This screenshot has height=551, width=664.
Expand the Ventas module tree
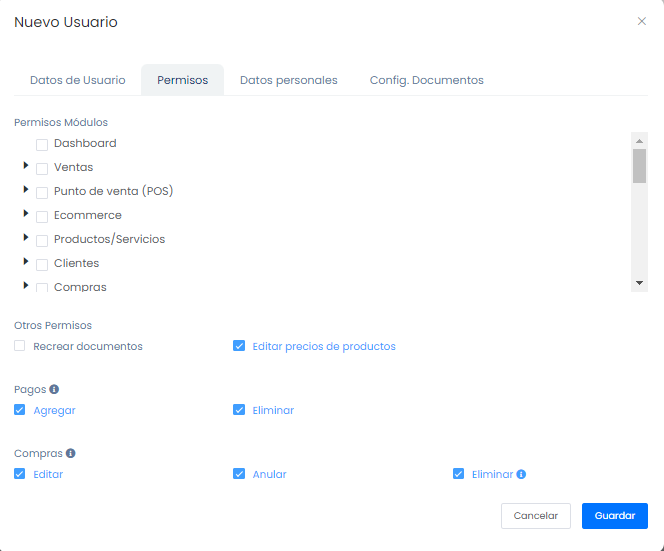point(26,166)
